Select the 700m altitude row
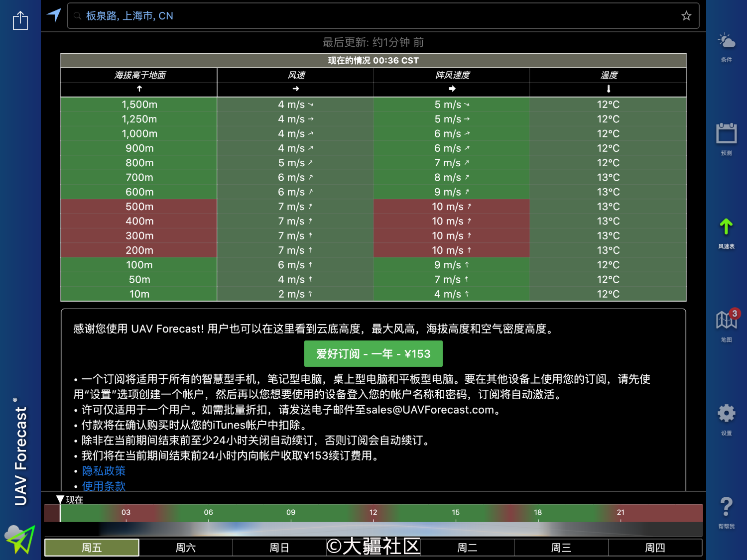 point(373,177)
